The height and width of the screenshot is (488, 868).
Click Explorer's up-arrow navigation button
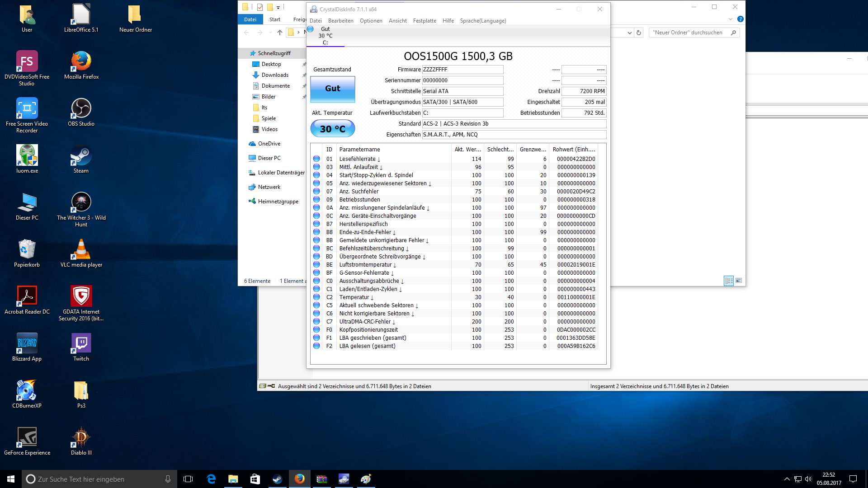[280, 33]
